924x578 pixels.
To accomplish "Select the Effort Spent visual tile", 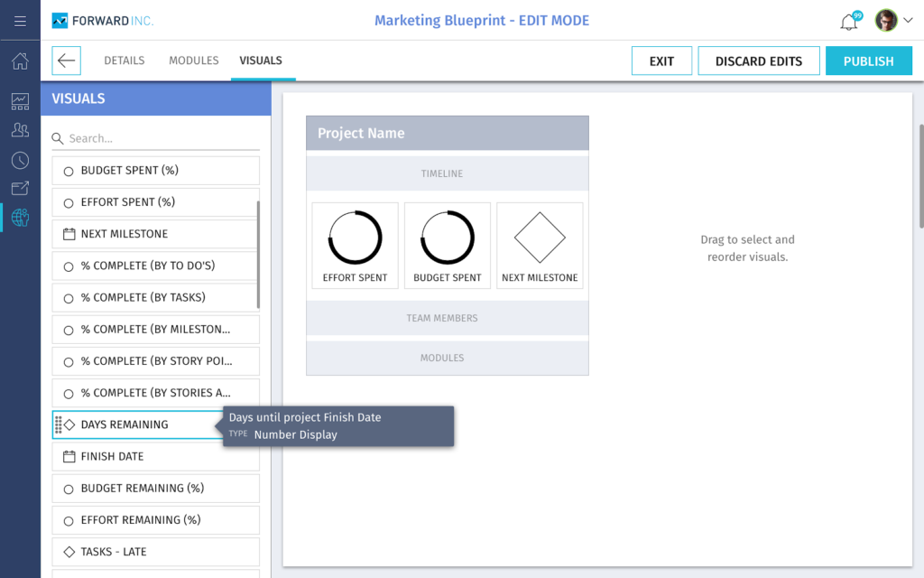I will [355, 245].
